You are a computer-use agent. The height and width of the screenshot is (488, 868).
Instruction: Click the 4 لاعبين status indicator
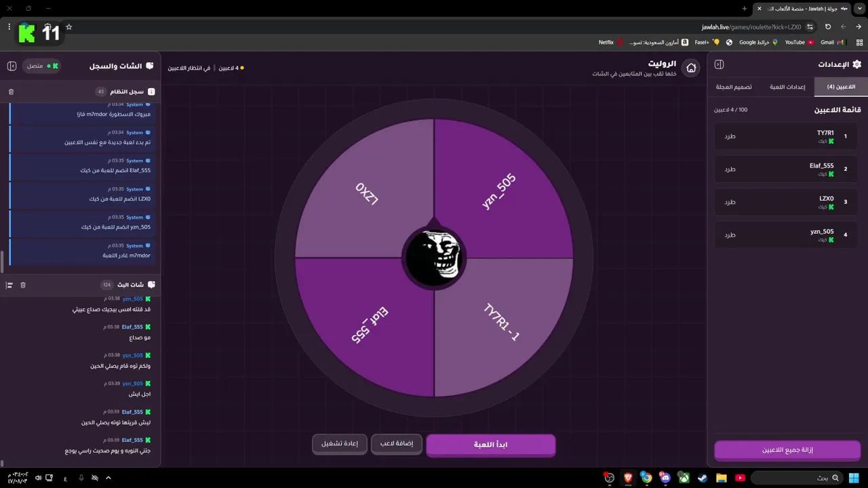tap(231, 68)
